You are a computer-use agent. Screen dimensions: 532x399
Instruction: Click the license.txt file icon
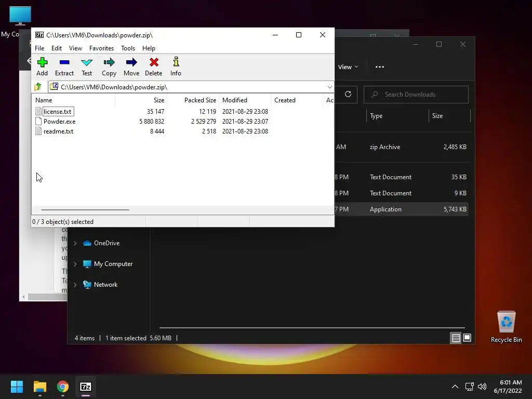(38, 111)
